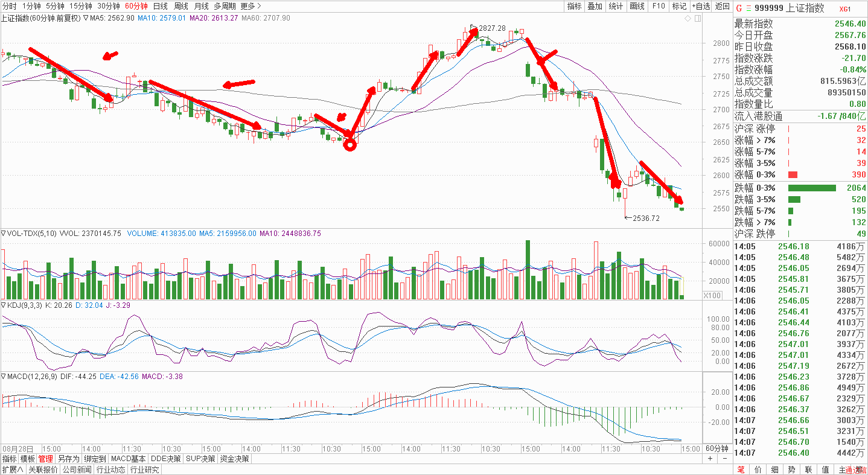Activate the 画线 drawing tool
The width and height of the screenshot is (868, 475).
[x=637, y=6]
